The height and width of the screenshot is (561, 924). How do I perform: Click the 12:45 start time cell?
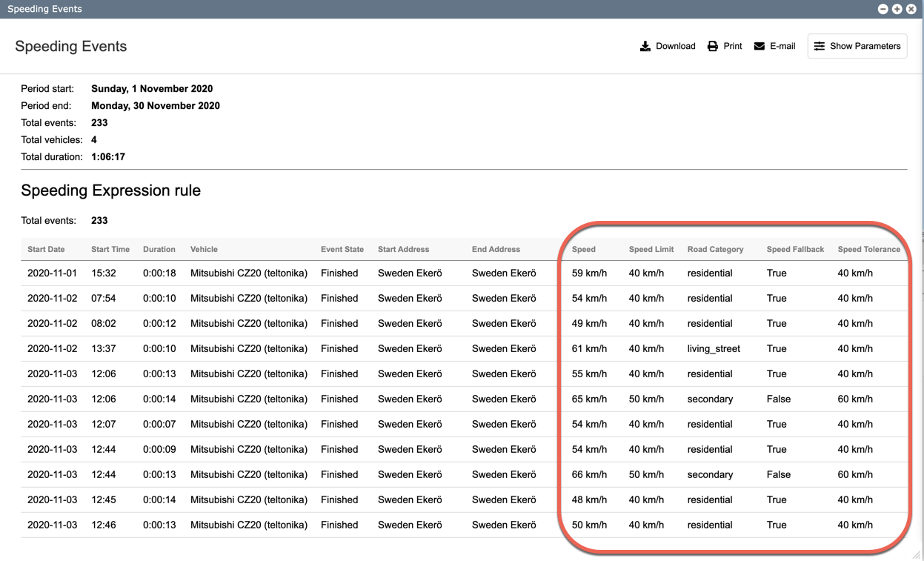(x=104, y=500)
